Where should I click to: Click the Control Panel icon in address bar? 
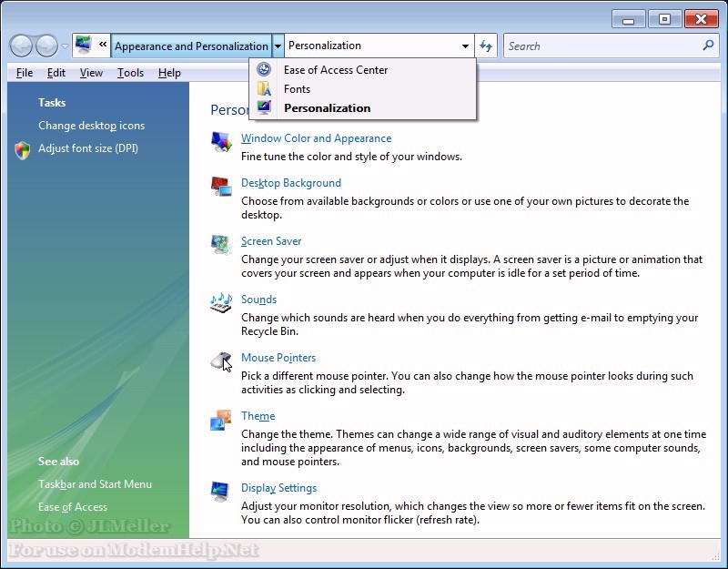pos(83,46)
